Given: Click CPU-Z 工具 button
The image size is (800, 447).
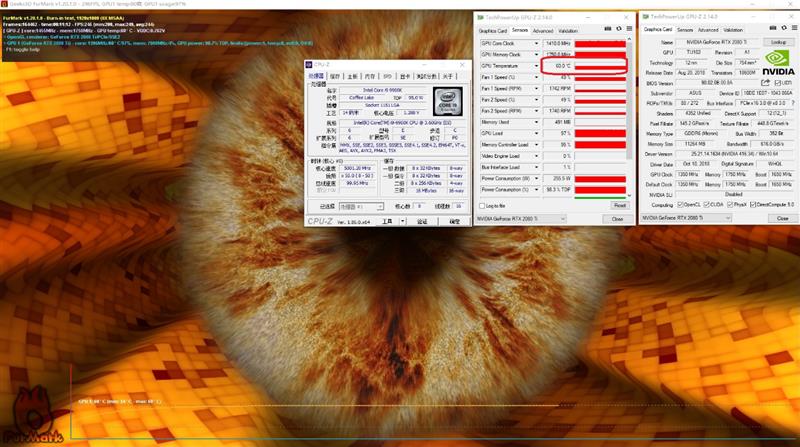Looking at the screenshot, I should 388,221.
